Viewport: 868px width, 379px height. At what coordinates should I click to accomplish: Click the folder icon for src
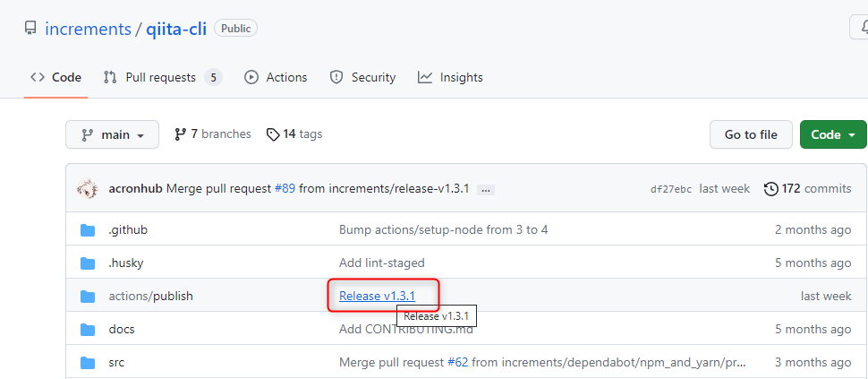(x=88, y=363)
